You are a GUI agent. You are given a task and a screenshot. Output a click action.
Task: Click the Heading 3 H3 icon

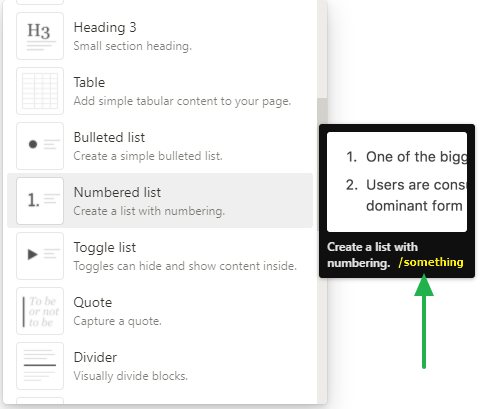point(40,36)
